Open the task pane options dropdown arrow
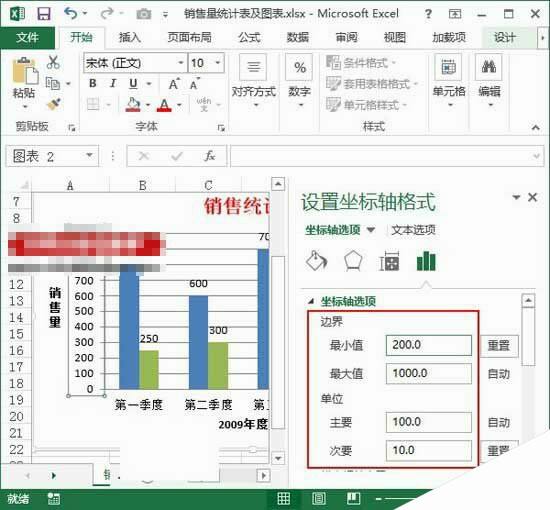 pyautogui.click(x=516, y=197)
